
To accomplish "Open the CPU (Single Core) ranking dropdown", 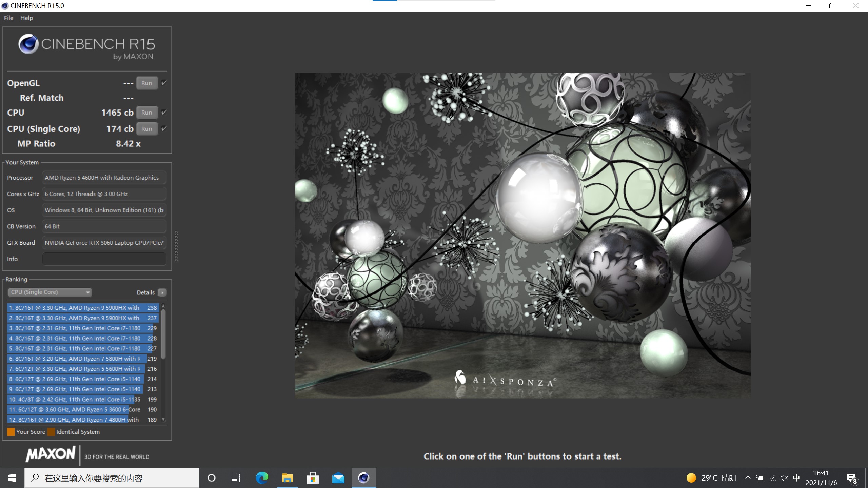I will pyautogui.click(x=50, y=292).
